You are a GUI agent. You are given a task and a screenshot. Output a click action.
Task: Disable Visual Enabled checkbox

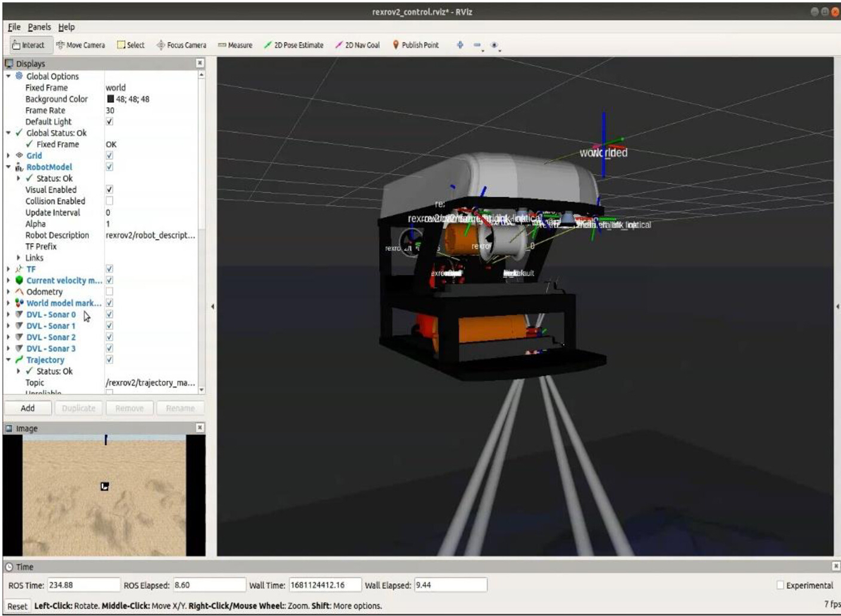click(x=109, y=189)
